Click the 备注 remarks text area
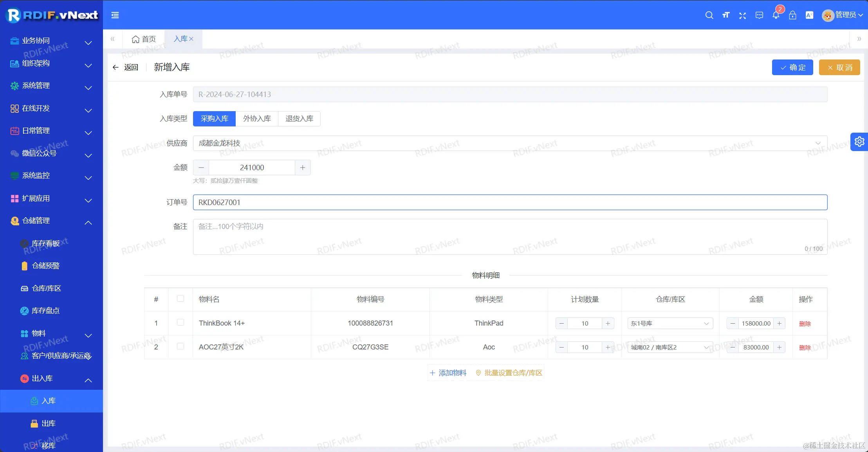 [x=510, y=237]
